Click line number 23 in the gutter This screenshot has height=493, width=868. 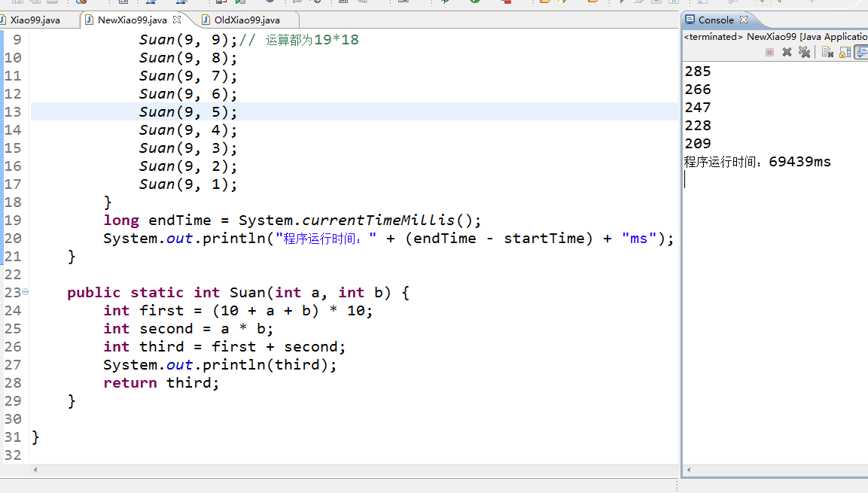[x=13, y=293]
